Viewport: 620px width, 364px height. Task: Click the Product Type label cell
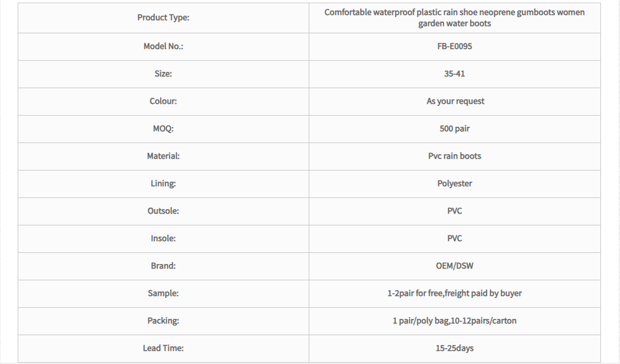(x=164, y=18)
